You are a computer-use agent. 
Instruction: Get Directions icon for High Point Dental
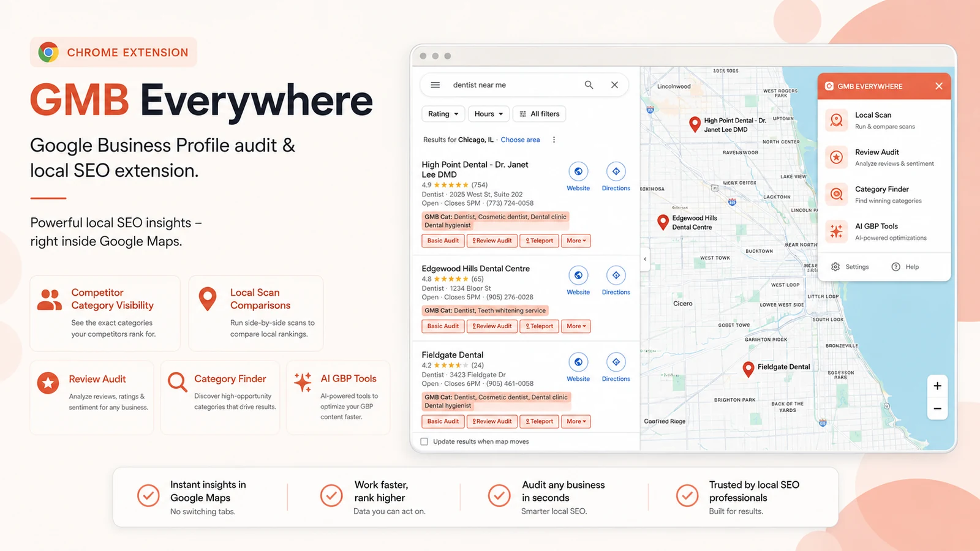pos(616,171)
